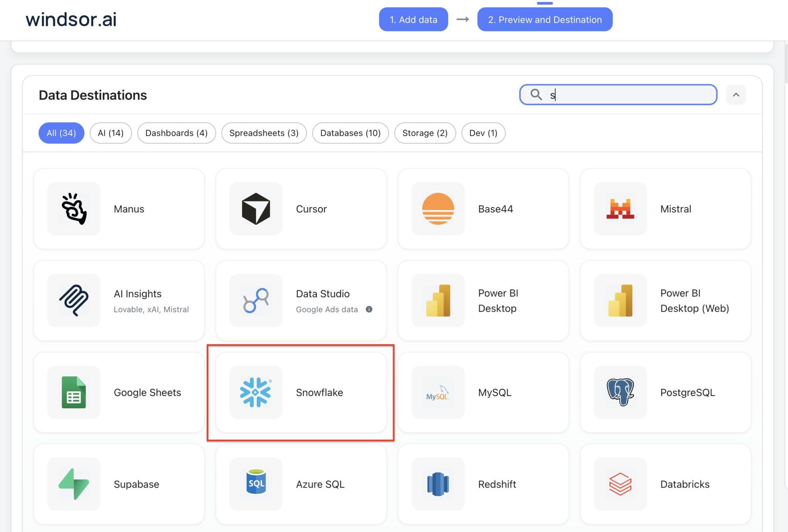The width and height of the screenshot is (788, 532).
Task: Pick the Base44 destination label
Action: point(495,209)
